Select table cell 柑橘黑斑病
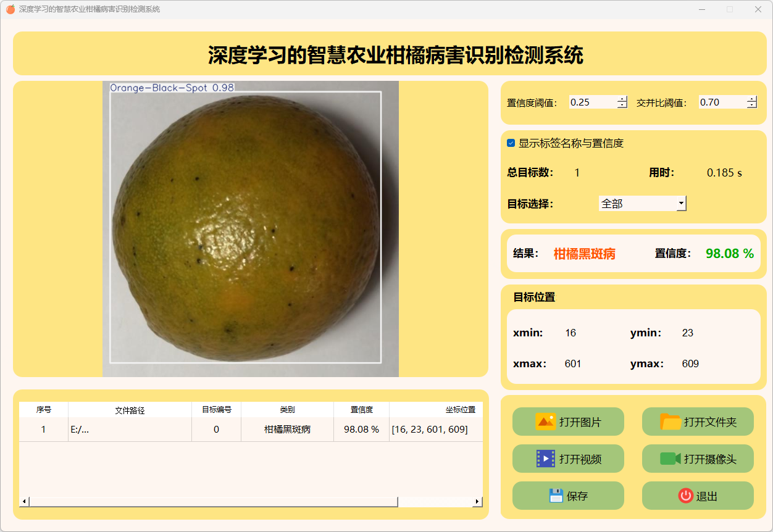Image resolution: width=773 pixels, height=532 pixels. pyautogui.click(x=288, y=430)
